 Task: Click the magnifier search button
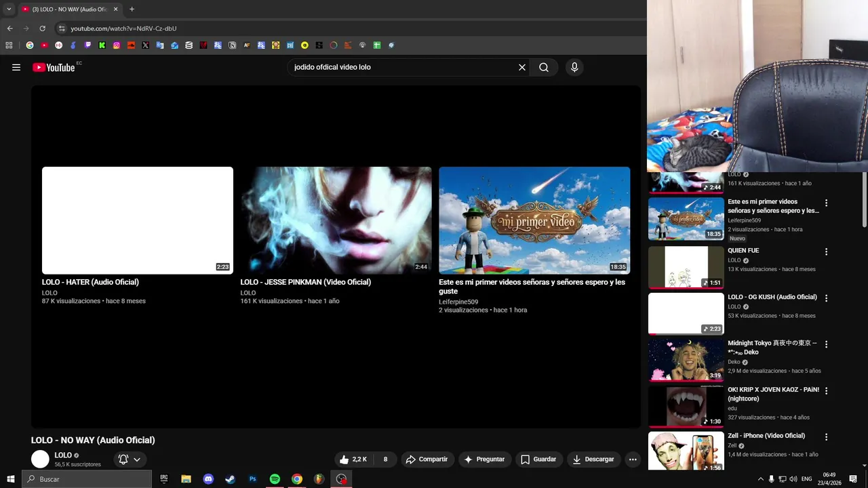click(544, 67)
